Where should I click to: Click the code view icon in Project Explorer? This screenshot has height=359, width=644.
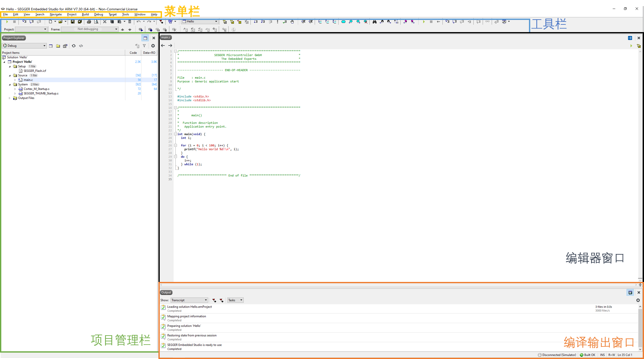(x=81, y=46)
